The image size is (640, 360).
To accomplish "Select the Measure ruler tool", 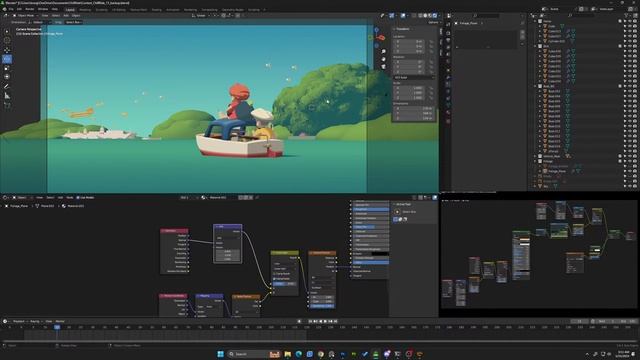I will 7,96.
